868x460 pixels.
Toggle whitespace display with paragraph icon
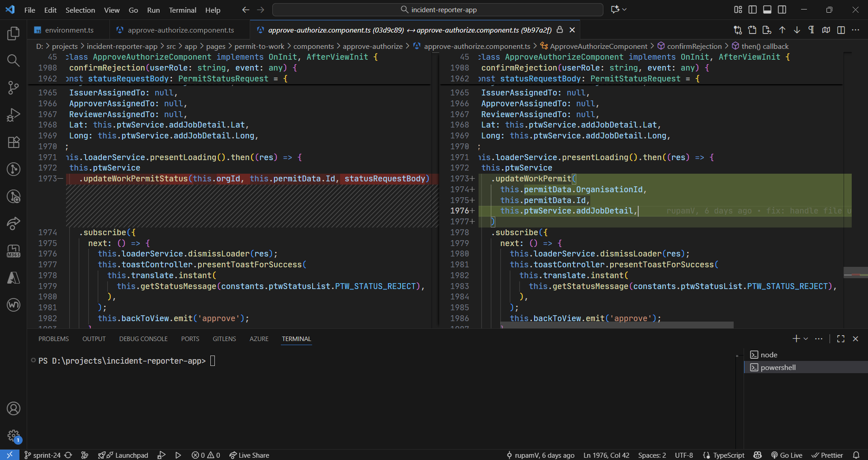(811, 30)
